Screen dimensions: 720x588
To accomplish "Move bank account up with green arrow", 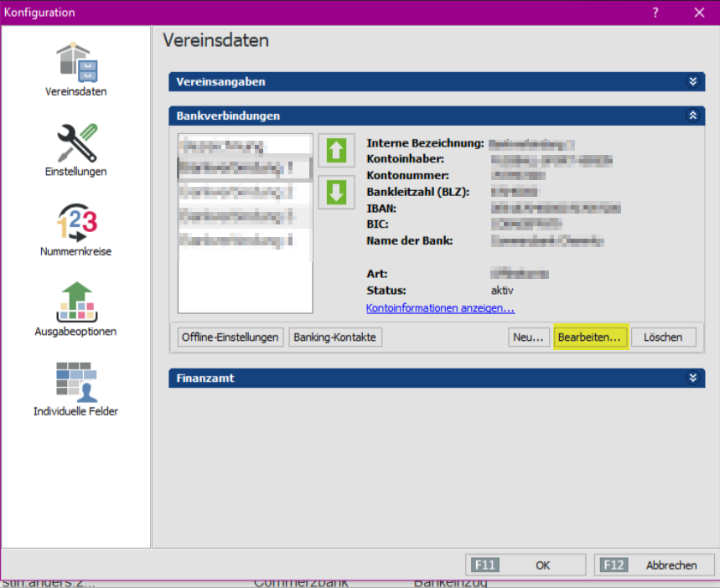I will click(336, 151).
